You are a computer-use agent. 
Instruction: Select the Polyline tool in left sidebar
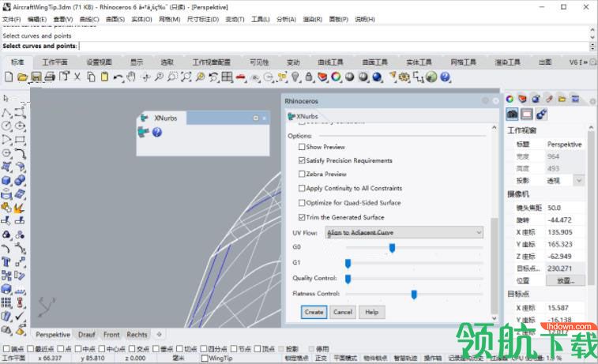pos(6,112)
